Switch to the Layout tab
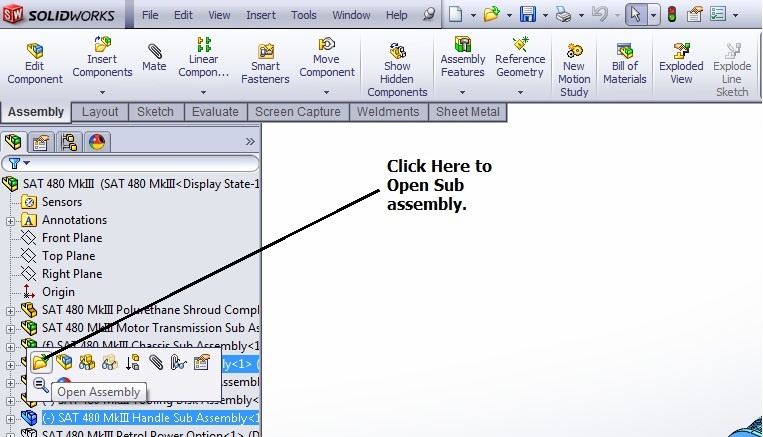The height and width of the screenshot is (437, 763). click(100, 112)
